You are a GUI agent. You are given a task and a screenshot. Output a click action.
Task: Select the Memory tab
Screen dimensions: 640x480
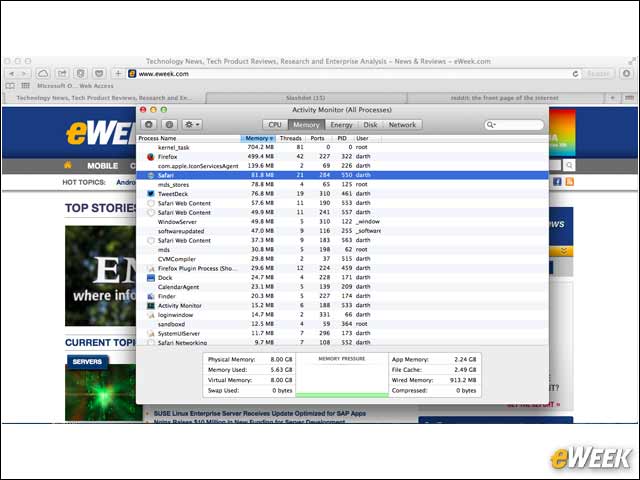point(307,124)
